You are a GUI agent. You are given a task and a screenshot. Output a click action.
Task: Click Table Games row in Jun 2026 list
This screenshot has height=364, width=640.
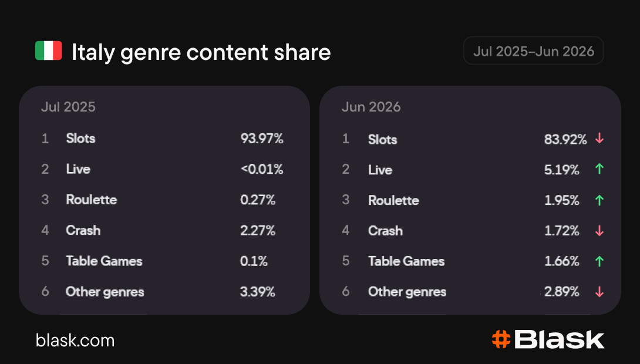pos(473,261)
